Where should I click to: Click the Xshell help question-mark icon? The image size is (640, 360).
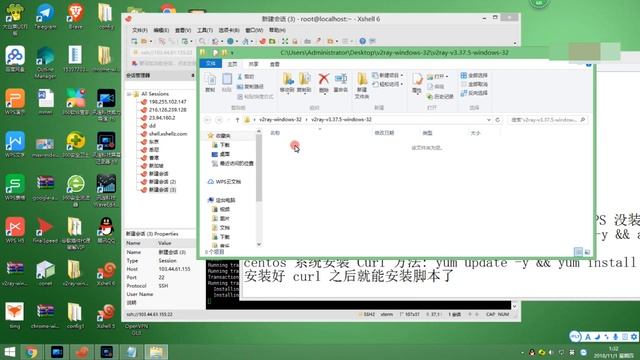[362, 41]
